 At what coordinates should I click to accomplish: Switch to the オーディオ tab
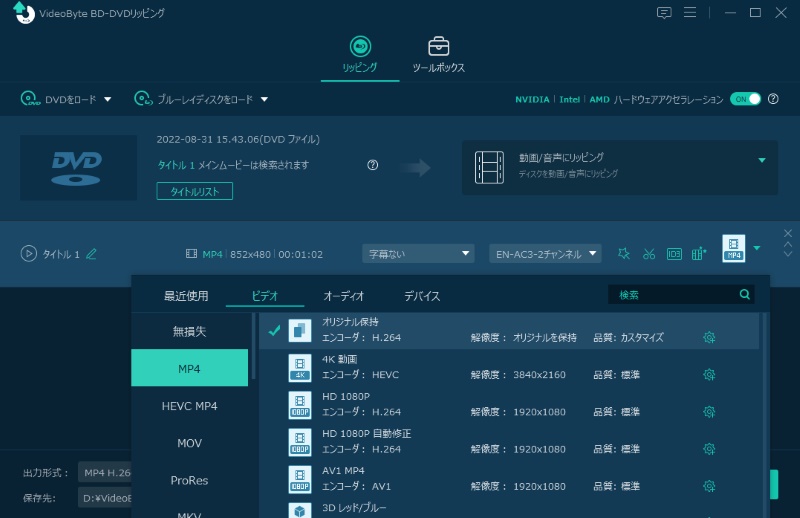click(x=343, y=296)
